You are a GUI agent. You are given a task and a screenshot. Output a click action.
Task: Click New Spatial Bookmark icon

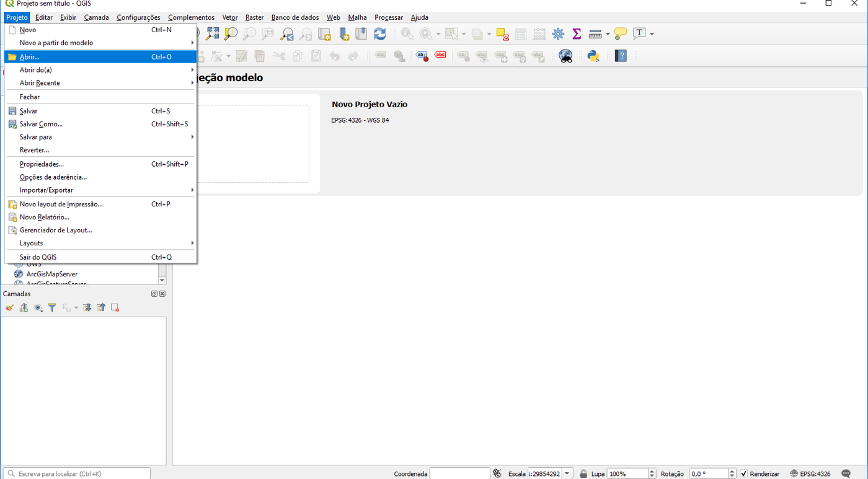344,33
